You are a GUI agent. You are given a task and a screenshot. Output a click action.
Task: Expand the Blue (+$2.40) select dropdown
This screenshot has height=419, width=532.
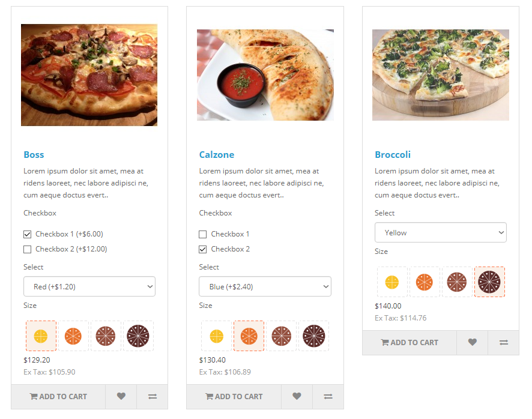[265, 286]
